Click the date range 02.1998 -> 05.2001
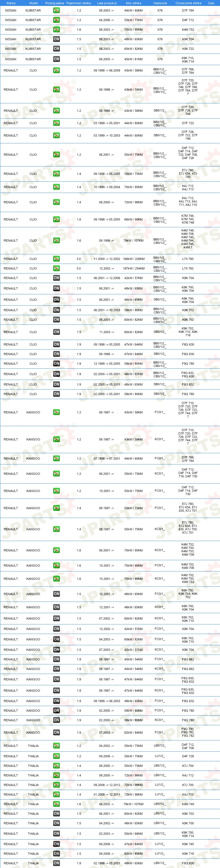 pos(107,863)
